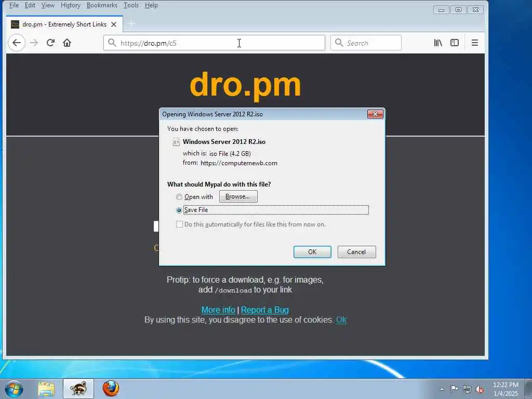Open the hamburger application menu
532x399 pixels.
click(x=475, y=43)
